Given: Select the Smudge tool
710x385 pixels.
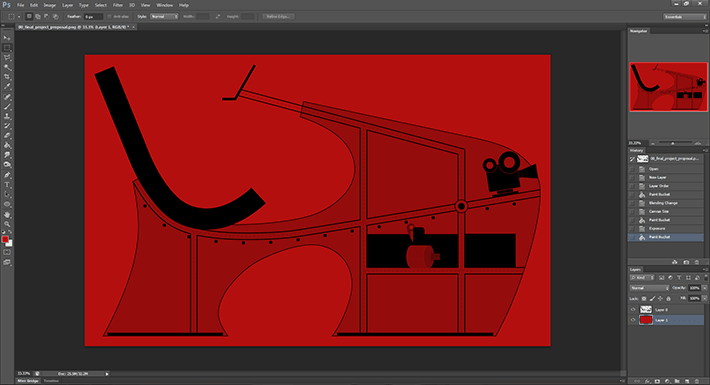Looking at the screenshot, I should click(x=7, y=155).
